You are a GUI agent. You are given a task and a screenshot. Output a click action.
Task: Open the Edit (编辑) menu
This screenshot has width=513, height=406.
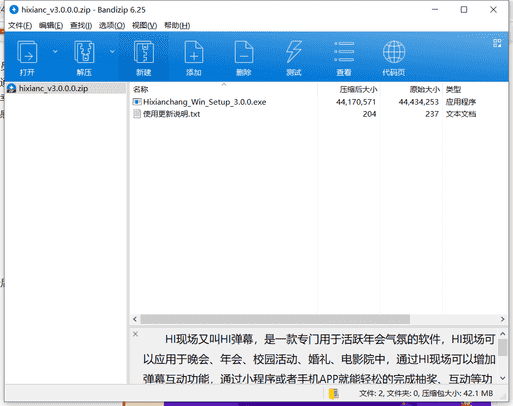pyautogui.click(x=51, y=25)
